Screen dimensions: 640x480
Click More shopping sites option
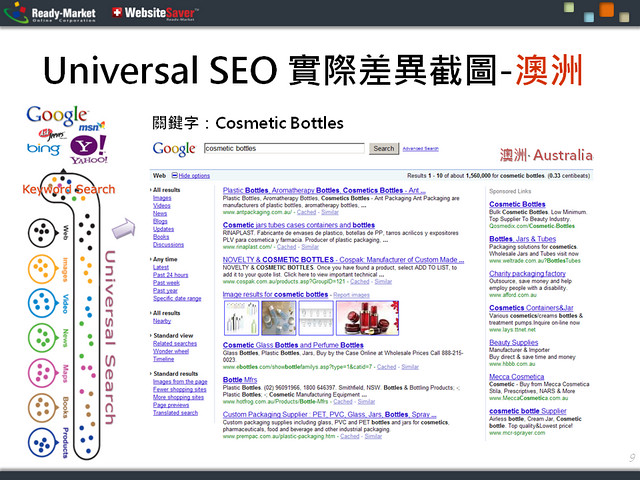(178, 397)
